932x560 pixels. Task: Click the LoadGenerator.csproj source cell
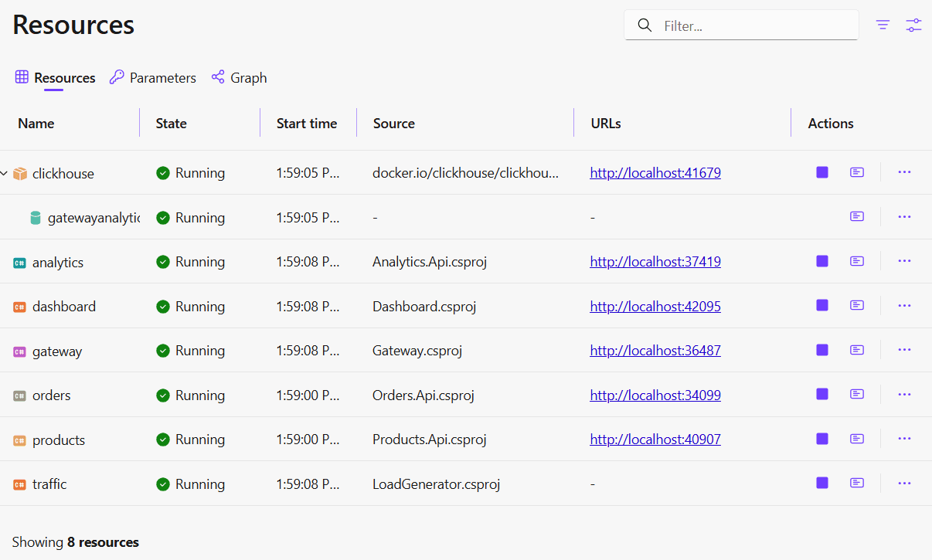point(437,484)
